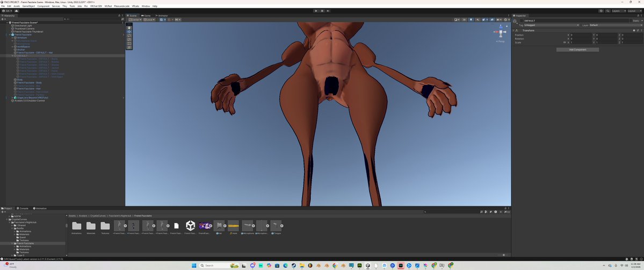Open the Local/Global handle rotation dropdown
This screenshot has height=270, width=644.
149,20
